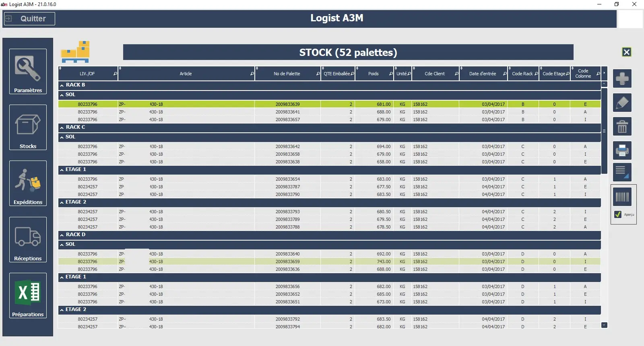Print the stock list

coord(622,150)
